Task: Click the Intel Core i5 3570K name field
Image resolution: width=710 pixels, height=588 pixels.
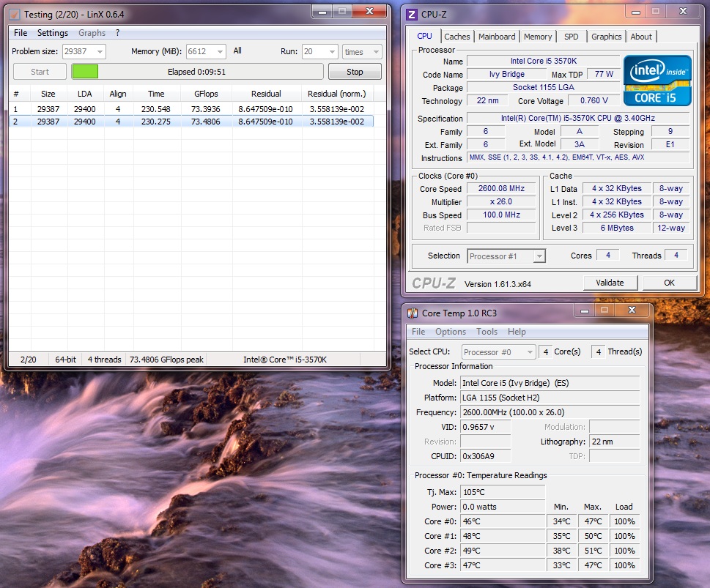Action: 544,61
